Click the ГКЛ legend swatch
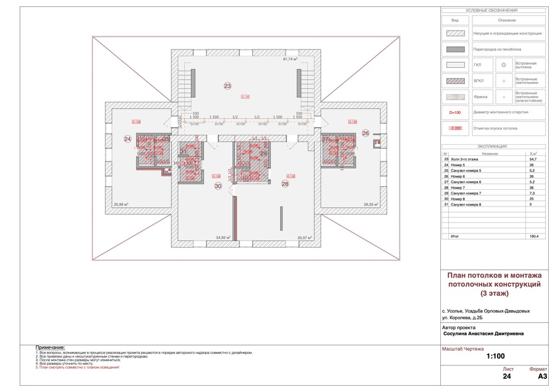Screen dimensions: 555x392 pyautogui.click(x=455, y=65)
